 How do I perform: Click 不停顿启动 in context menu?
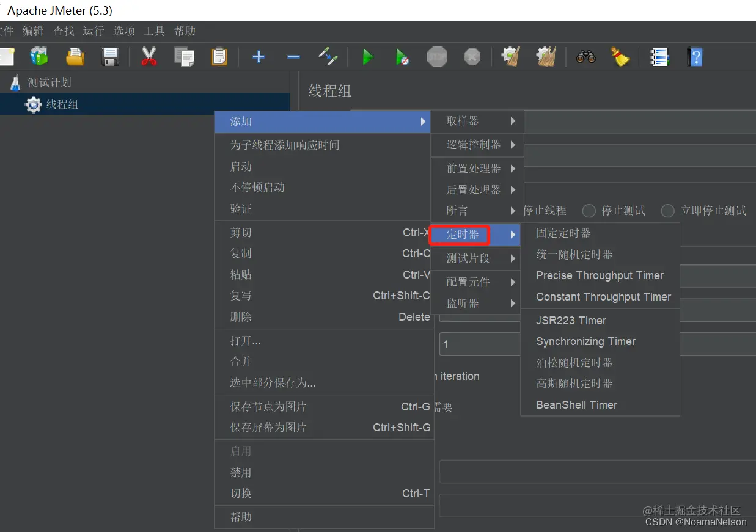pos(324,188)
